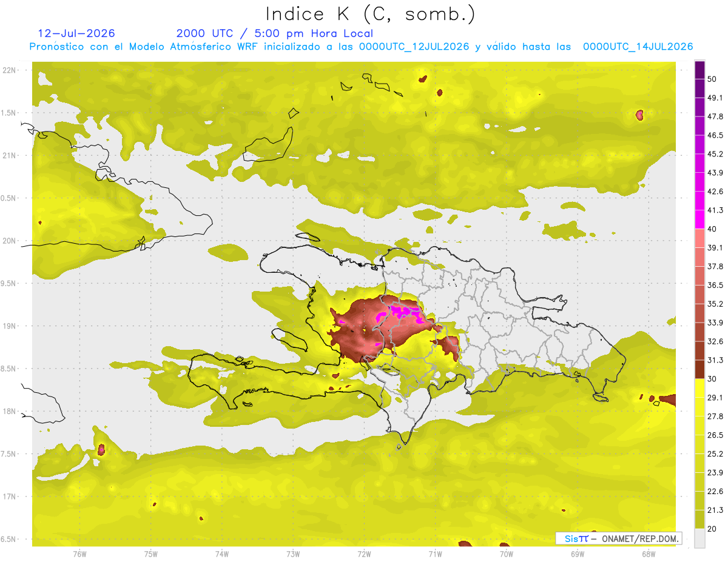Click the gray legend swatch below 20
This screenshot has width=728, height=562.
pos(699,538)
